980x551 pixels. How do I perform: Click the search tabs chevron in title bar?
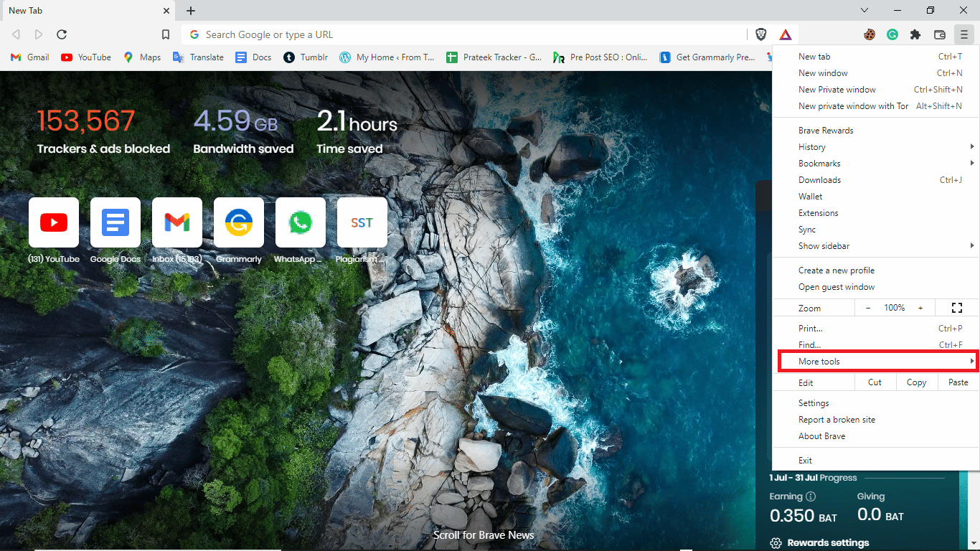(x=864, y=10)
